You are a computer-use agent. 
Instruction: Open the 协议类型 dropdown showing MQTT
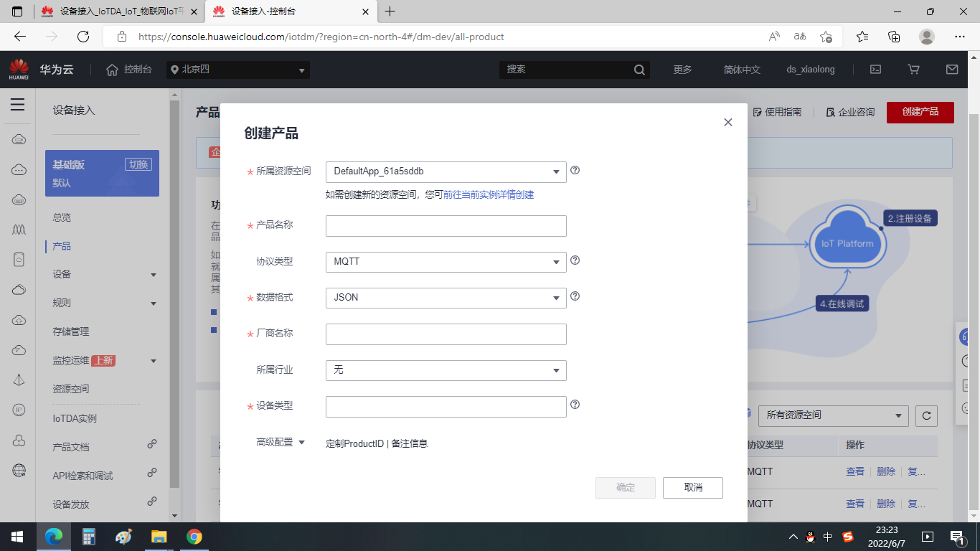pos(446,262)
